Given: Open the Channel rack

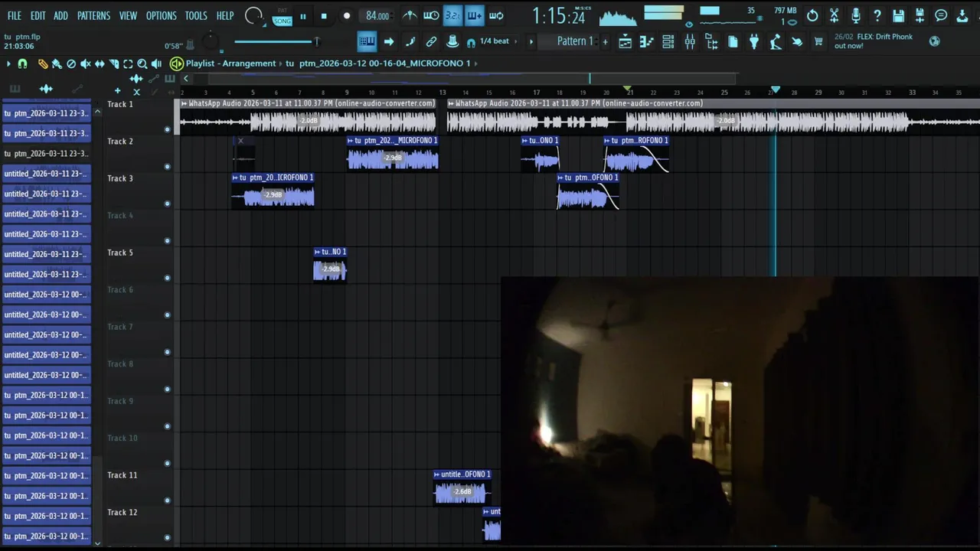Looking at the screenshot, I should (x=668, y=42).
